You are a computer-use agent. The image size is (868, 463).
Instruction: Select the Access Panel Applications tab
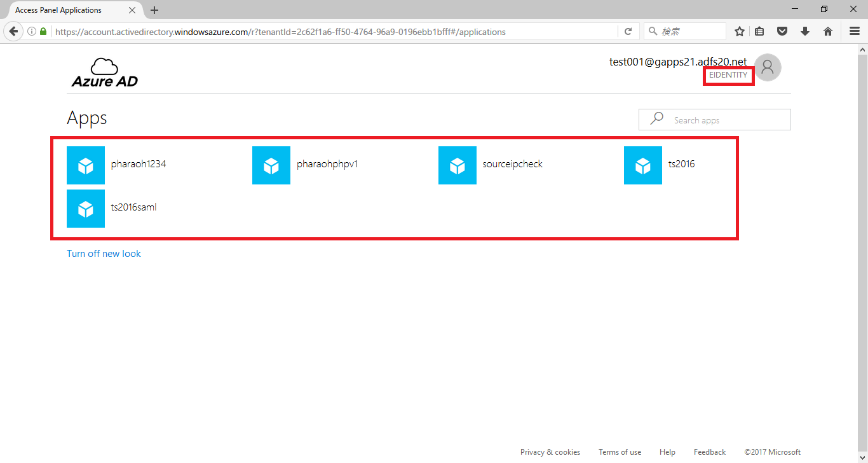pyautogui.click(x=73, y=10)
